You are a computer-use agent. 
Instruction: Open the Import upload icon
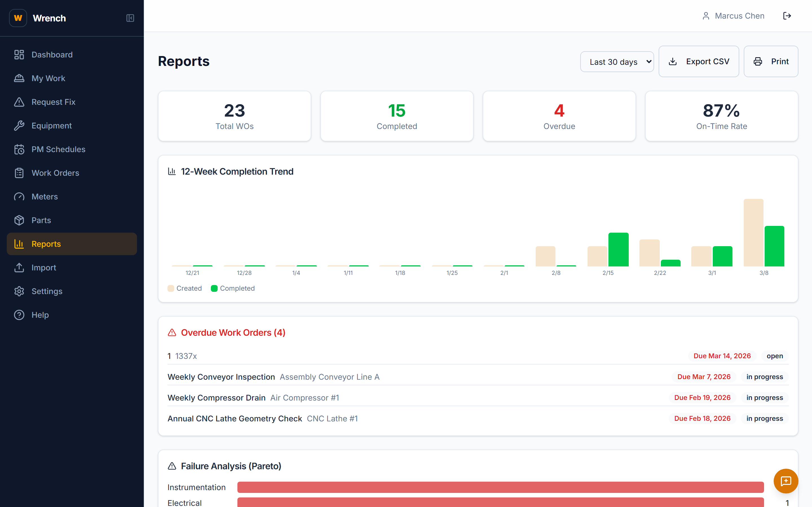tap(19, 267)
